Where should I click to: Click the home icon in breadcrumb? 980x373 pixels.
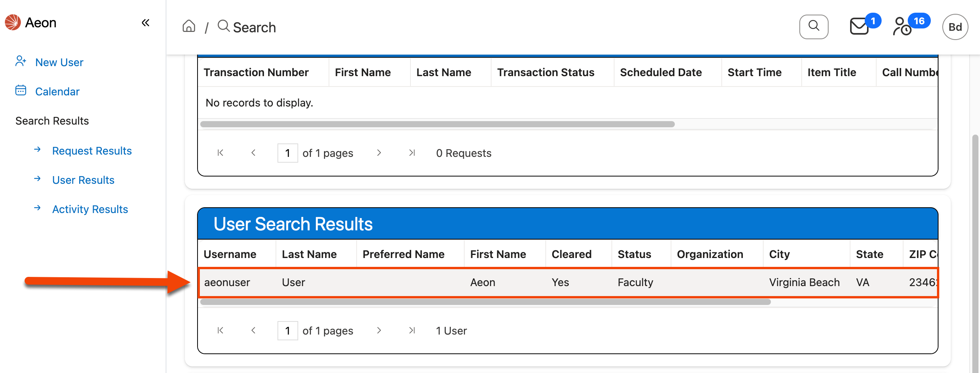pos(189,27)
